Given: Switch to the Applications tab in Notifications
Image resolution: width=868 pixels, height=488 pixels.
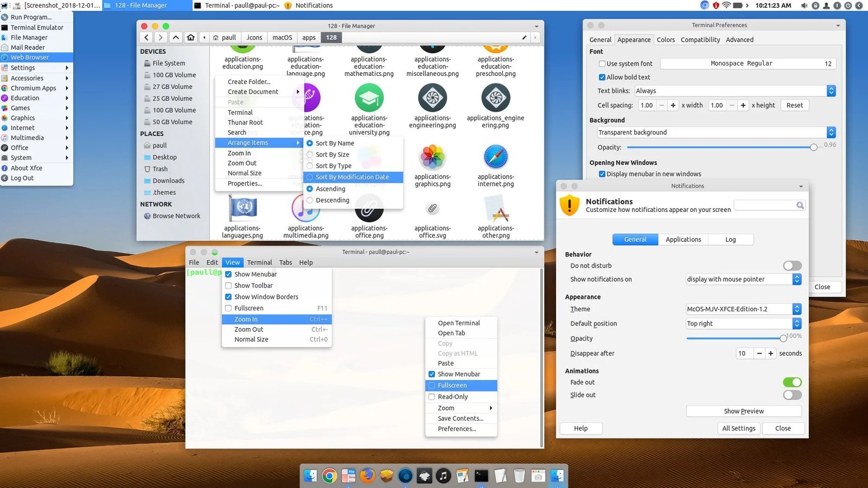Looking at the screenshot, I should click(683, 239).
